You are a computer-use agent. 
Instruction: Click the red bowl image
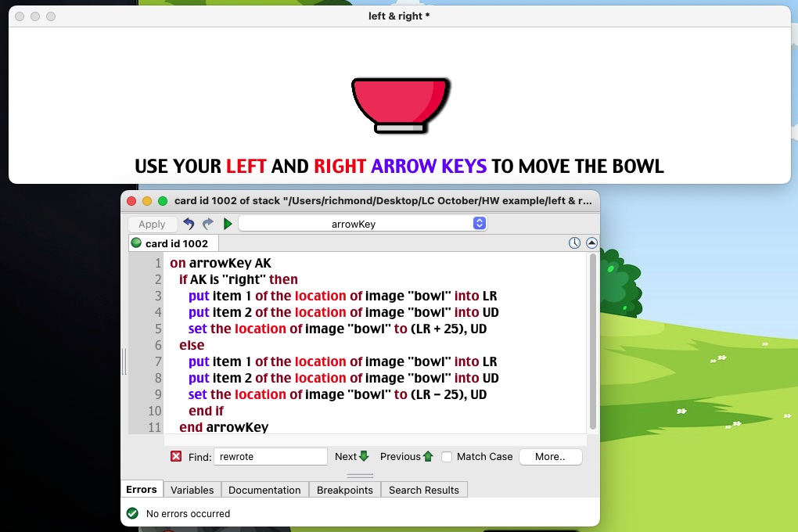point(401,106)
